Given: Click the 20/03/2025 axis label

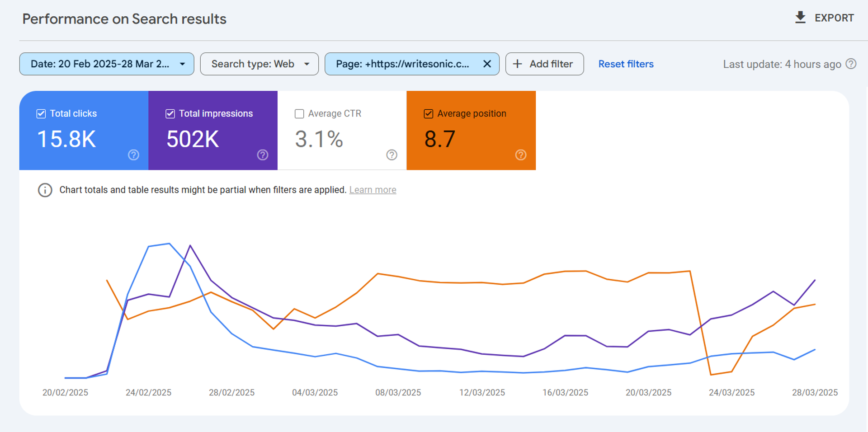Looking at the screenshot, I should pos(648,392).
